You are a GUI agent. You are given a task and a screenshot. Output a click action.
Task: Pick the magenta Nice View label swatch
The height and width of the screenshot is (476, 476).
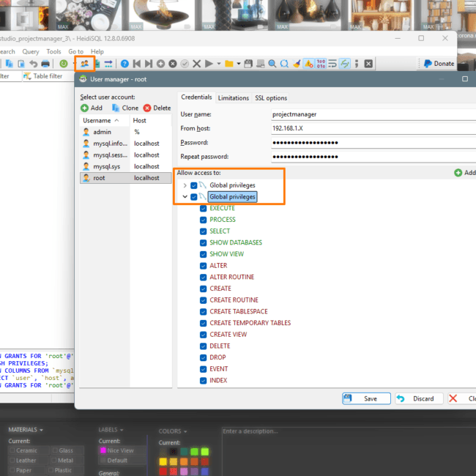click(x=103, y=450)
